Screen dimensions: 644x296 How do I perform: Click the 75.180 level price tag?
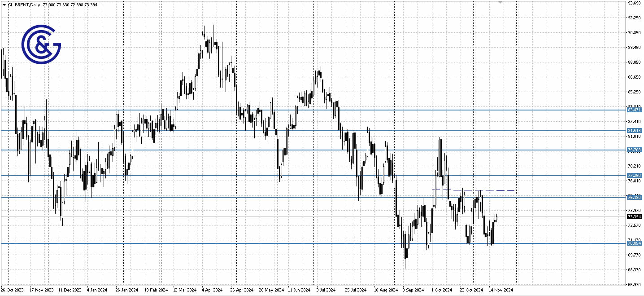coord(634,197)
